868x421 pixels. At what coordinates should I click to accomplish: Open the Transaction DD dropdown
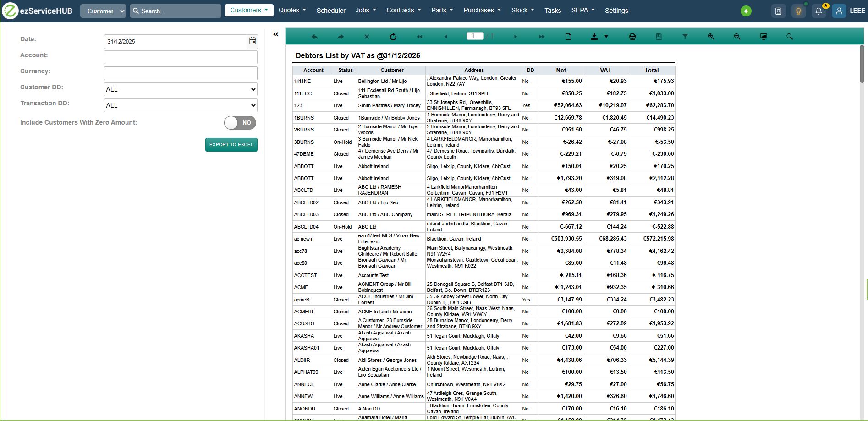click(x=181, y=105)
